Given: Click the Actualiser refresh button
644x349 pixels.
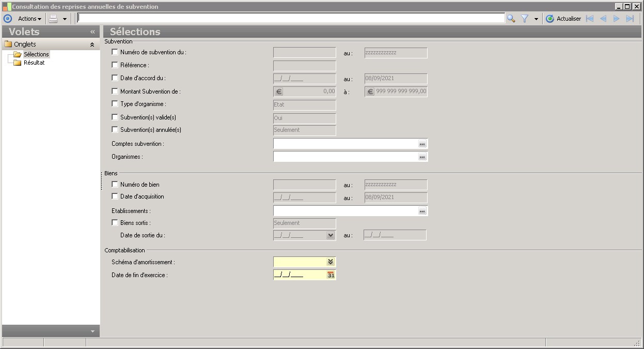Looking at the screenshot, I should coord(563,19).
